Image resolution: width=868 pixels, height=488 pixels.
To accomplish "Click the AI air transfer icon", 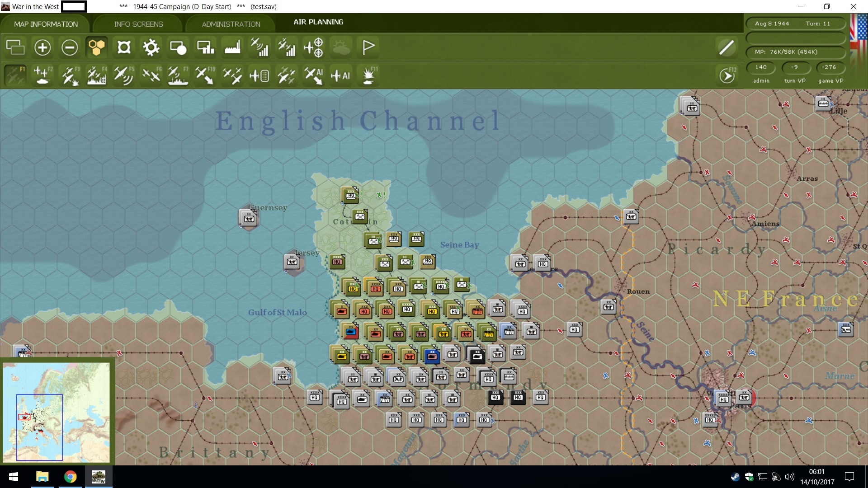I will point(314,75).
